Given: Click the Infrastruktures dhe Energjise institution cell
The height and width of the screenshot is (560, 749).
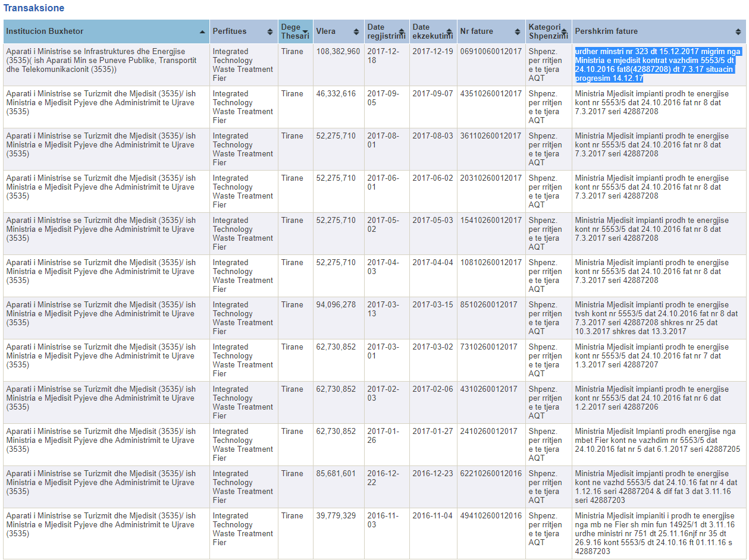Looking at the screenshot, I should (101, 61).
